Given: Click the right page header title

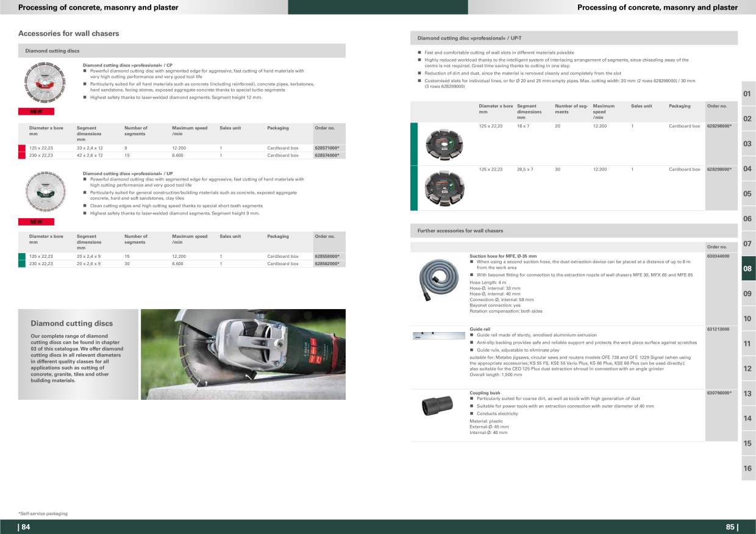Looking at the screenshot, I should [x=657, y=7].
